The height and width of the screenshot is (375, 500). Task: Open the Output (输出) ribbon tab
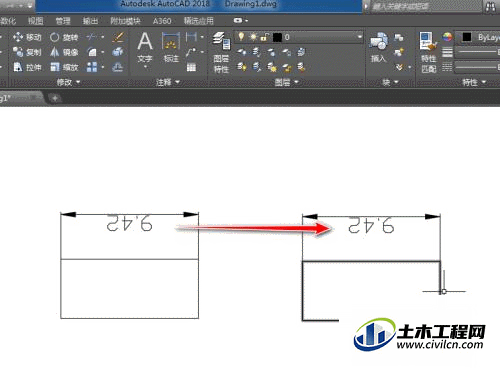point(90,21)
